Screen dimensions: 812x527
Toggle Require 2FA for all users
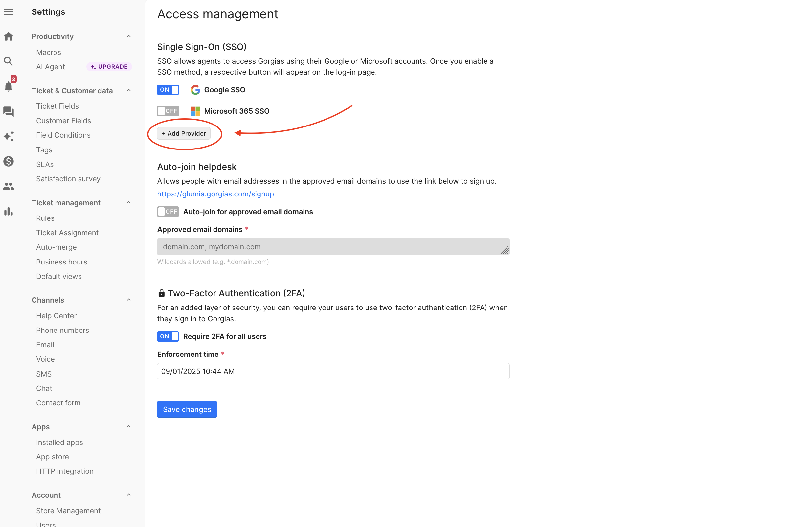coord(168,336)
